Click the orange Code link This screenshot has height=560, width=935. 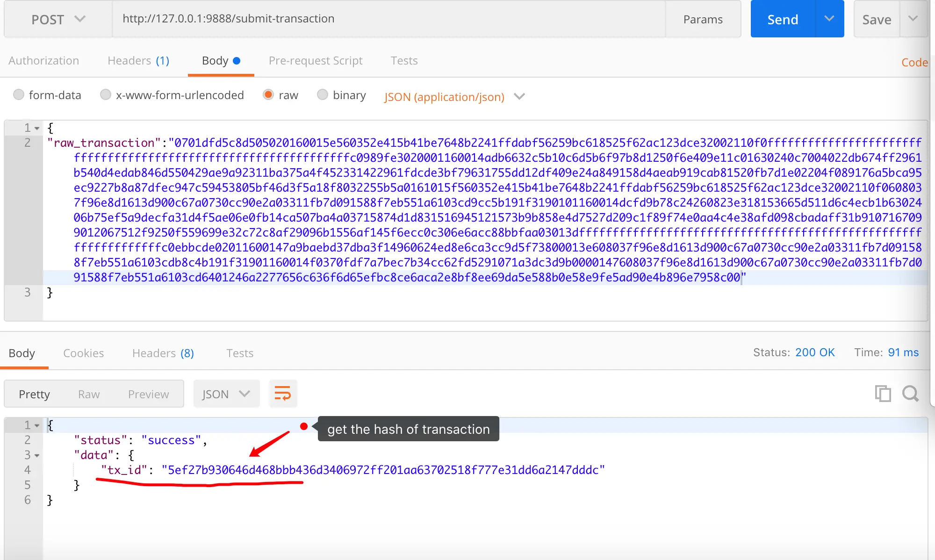pyautogui.click(x=914, y=62)
